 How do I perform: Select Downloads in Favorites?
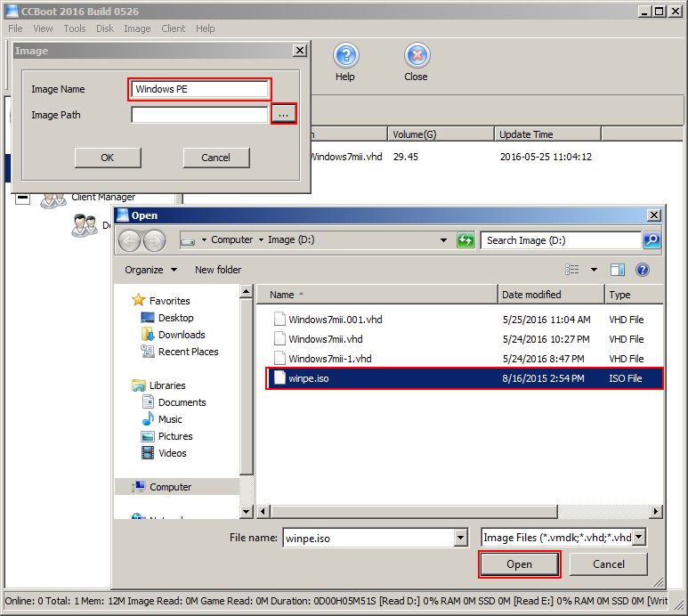pos(182,335)
